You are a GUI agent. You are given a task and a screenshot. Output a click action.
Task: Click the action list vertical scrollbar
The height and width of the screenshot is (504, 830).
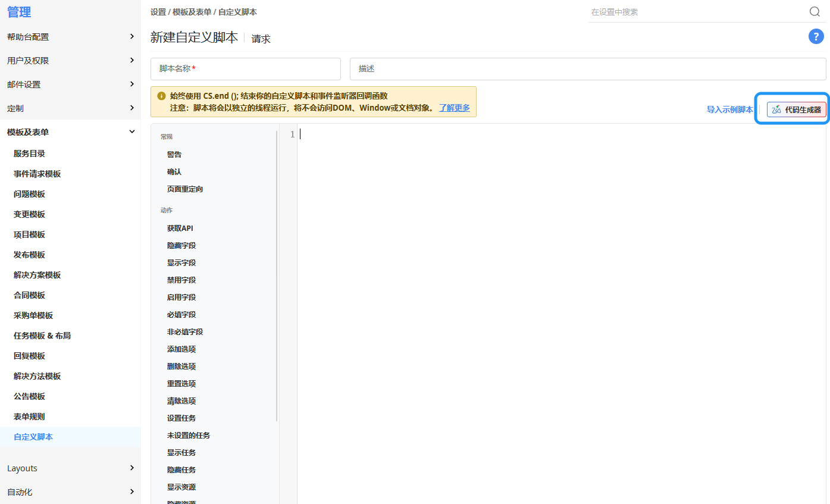click(x=277, y=274)
